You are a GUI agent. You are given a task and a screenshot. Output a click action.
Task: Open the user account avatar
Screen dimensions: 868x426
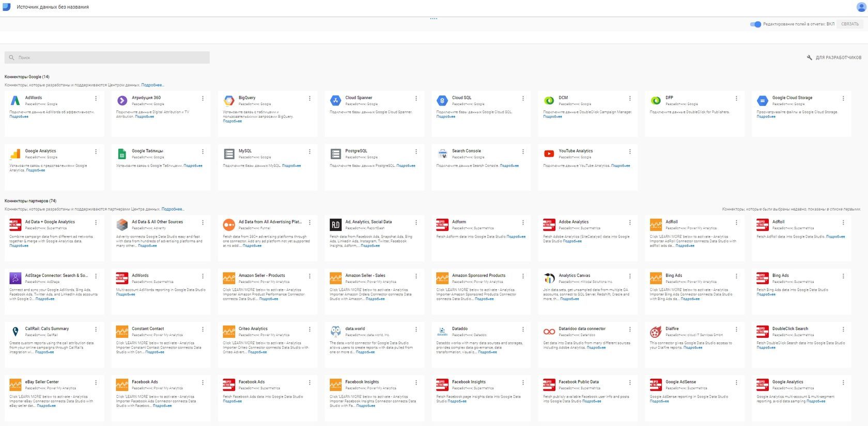point(862,7)
